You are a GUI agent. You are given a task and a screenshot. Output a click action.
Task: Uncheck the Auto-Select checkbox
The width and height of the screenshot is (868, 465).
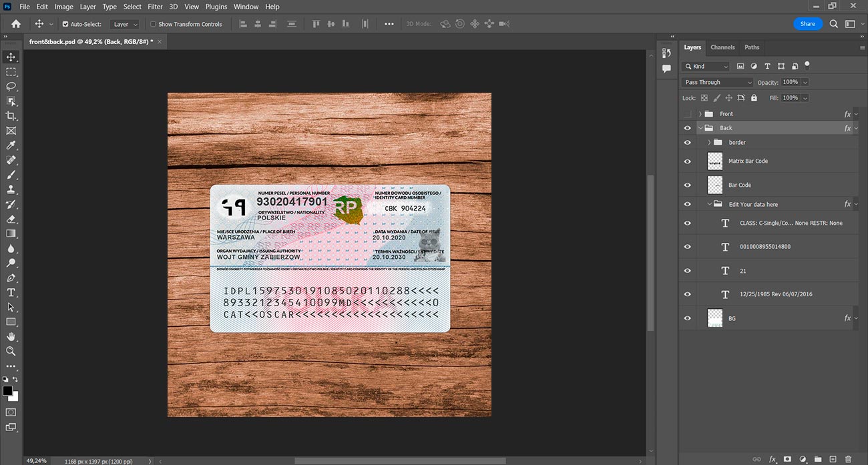click(65, 24)
